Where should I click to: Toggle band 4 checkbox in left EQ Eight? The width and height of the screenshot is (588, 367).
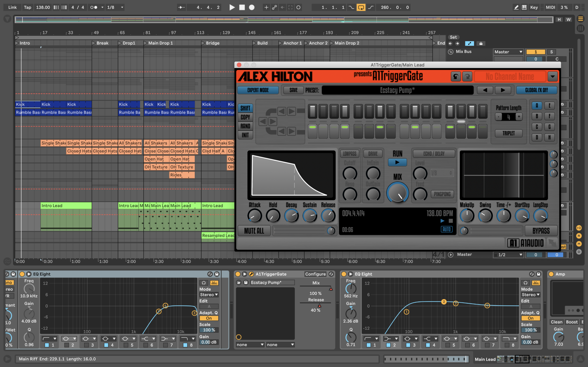(106, 345)
